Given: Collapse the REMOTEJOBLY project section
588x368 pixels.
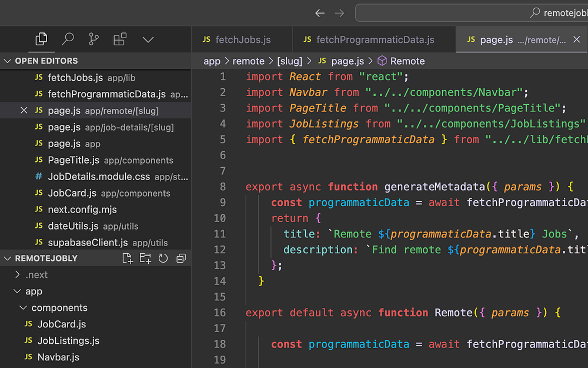Looking at the screenshot, I should click(x=8, y=258).
